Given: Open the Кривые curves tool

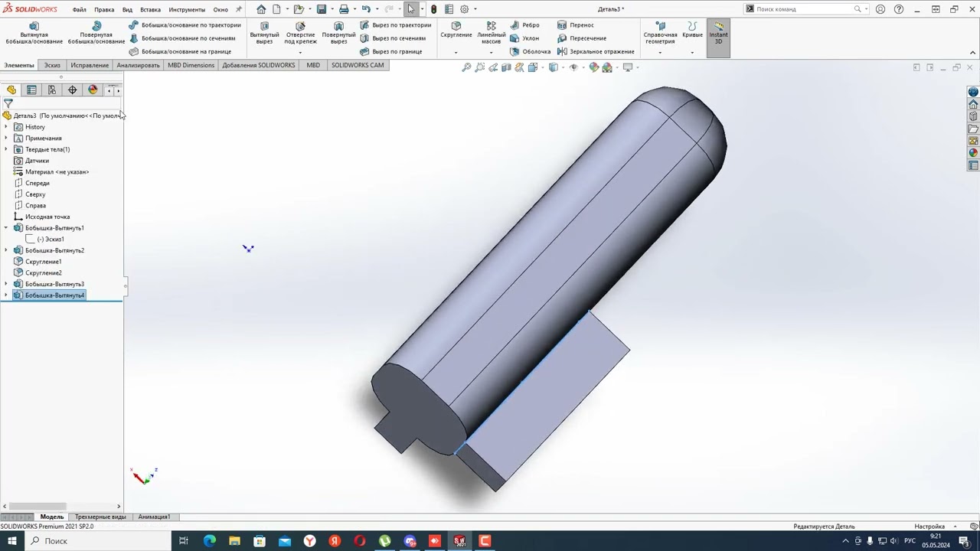Looking at the screenshot, I should pyautogui.click(x=692, y=31).
